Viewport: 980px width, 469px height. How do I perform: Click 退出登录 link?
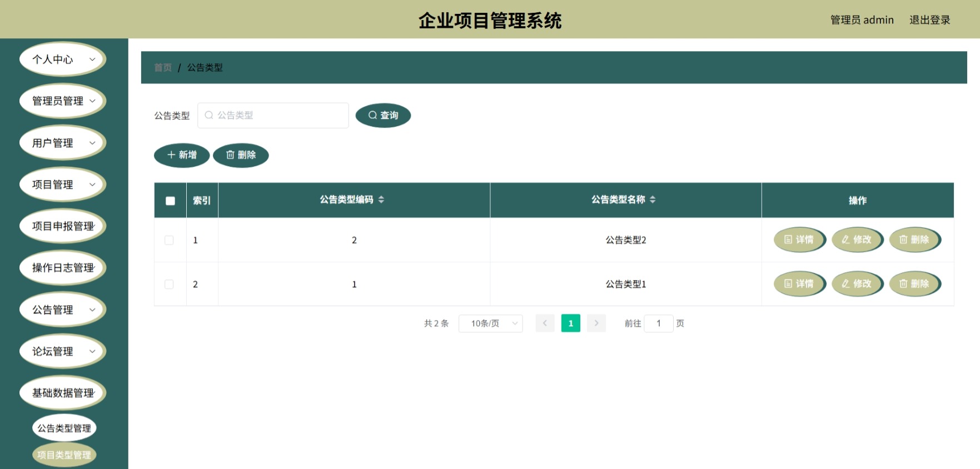click(x=929, y=20)
